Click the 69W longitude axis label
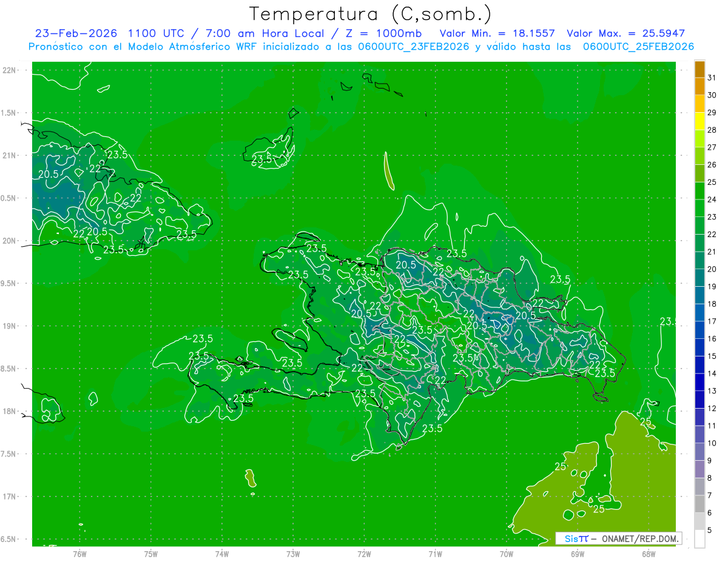 pyautogui.click(x=578, y=554)
